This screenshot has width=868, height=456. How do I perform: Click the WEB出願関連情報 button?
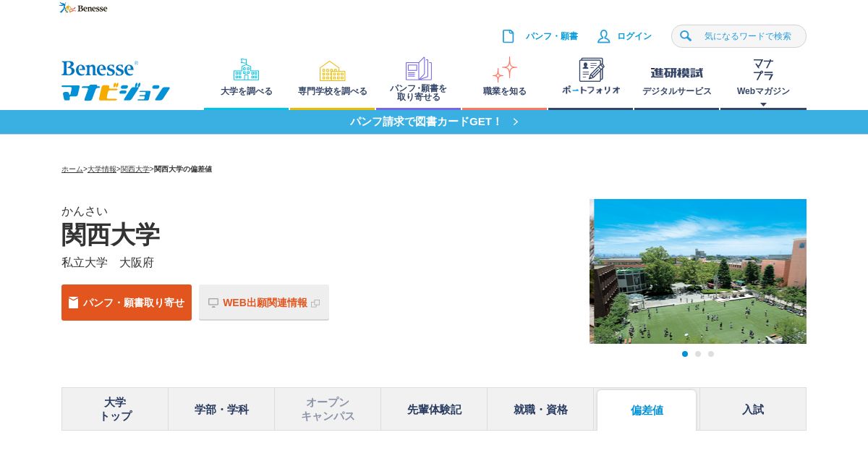click(x=264, y=303)
